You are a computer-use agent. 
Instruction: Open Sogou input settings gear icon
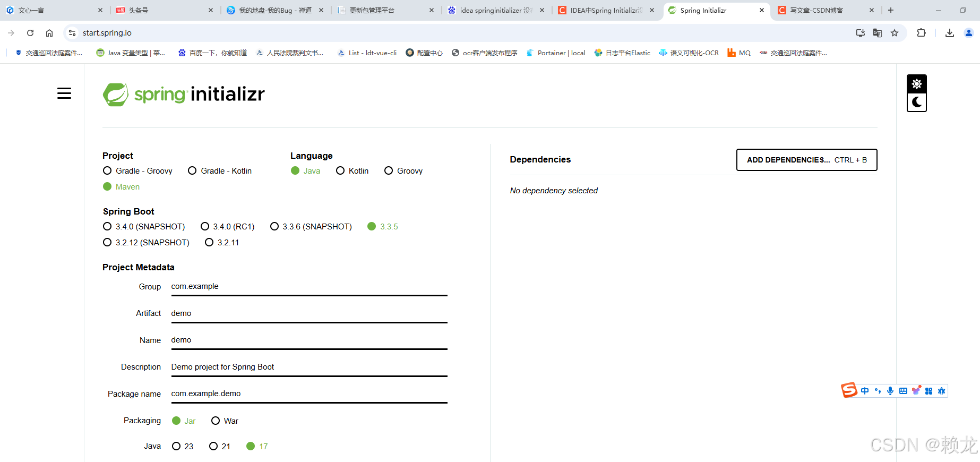coord(941,391)
